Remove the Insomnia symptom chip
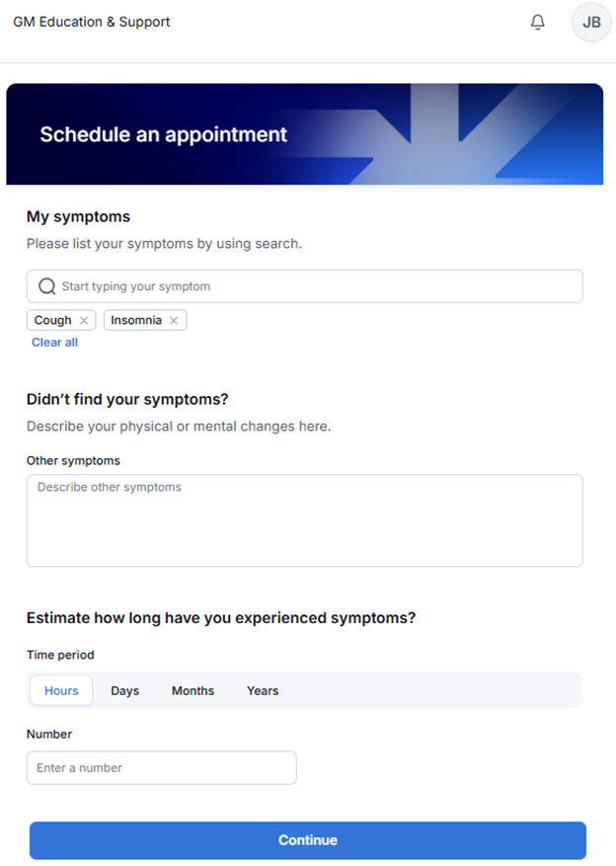616x866 pixels. [x=174, y=320]
